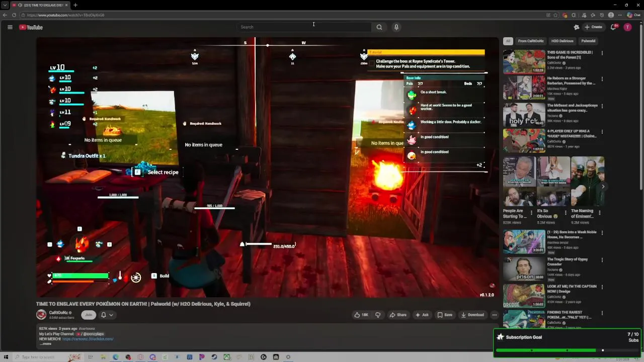Open the YouTube guide hamburger menu

click(10, 27)
